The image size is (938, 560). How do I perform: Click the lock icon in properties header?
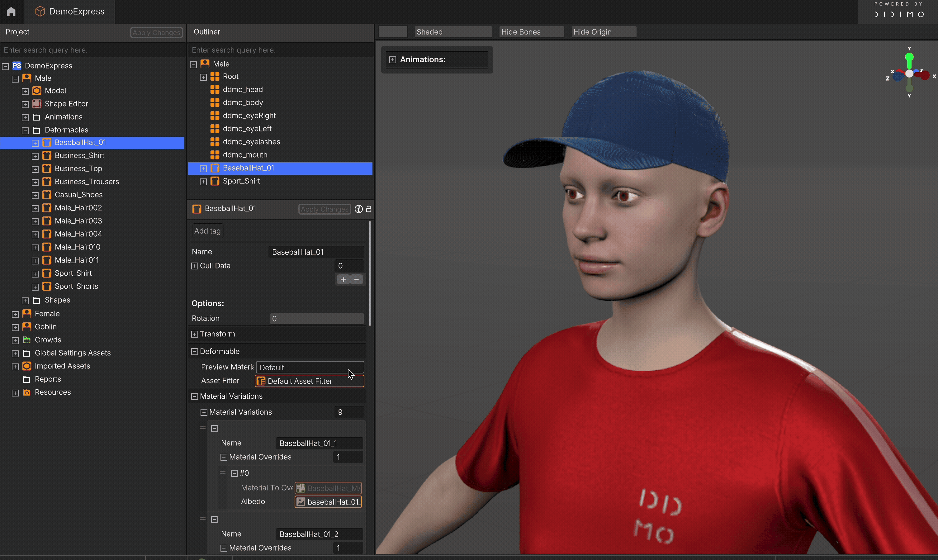click(369, 209)
